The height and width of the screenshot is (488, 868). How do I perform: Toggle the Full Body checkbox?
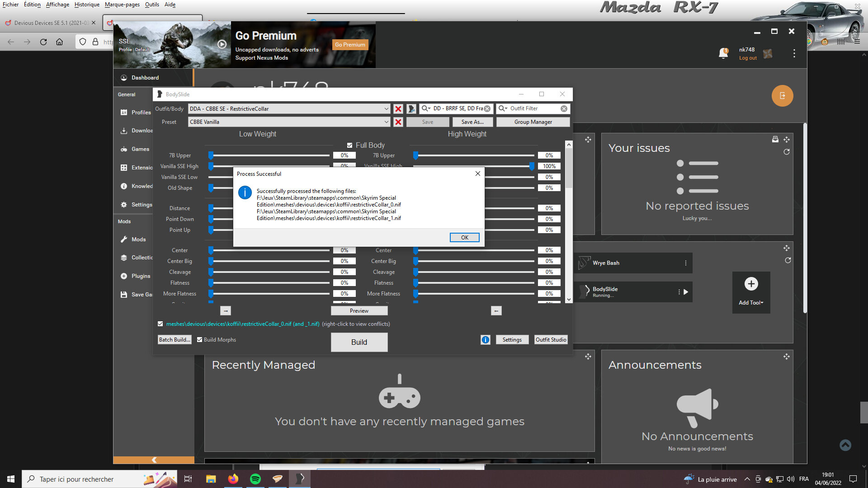[x=349, y=145]
